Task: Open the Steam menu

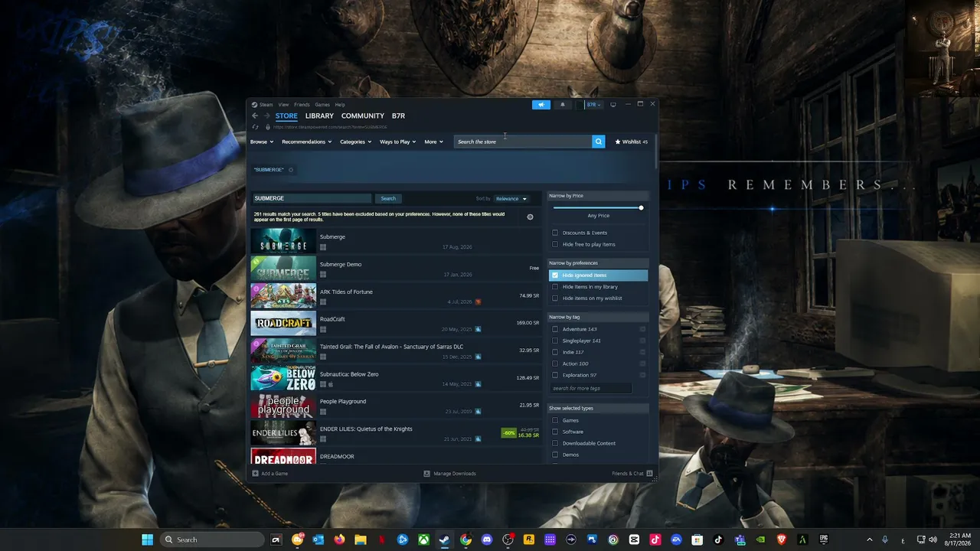Action: pyautogui.click(x=266, y=105)
